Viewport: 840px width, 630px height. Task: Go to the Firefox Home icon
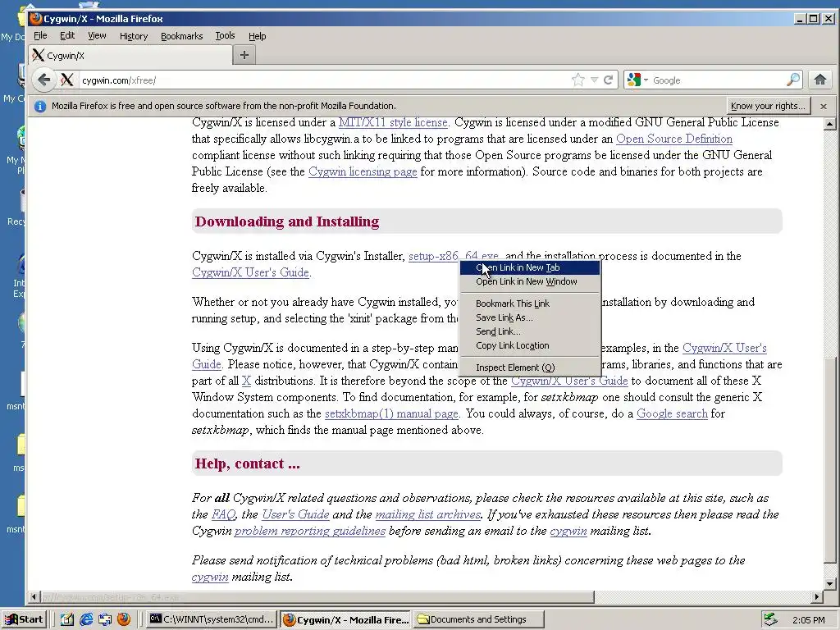[x=820, y=80]
